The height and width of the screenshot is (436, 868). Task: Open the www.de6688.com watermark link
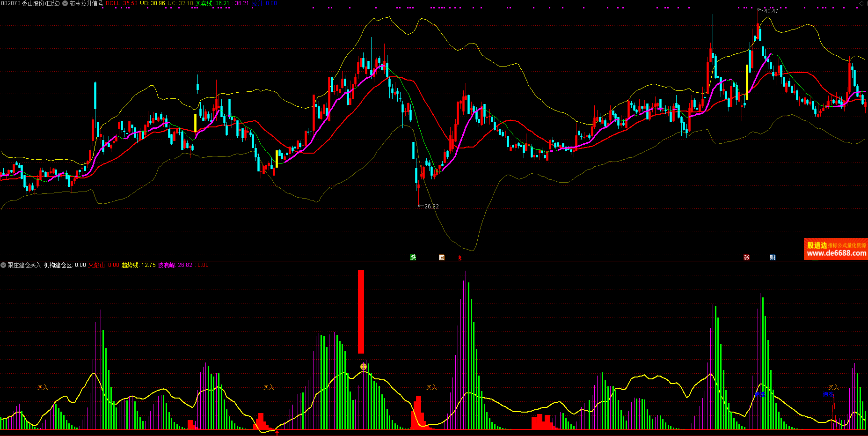tap(836, 253)
